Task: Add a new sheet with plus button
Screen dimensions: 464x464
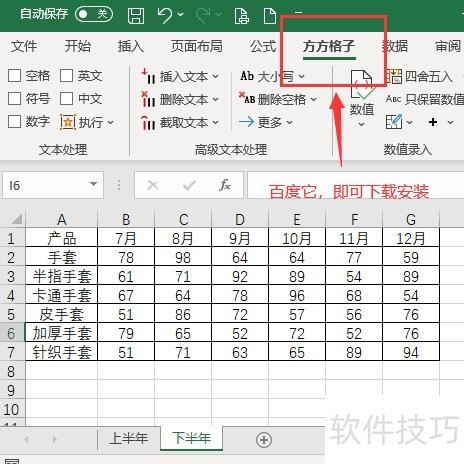Action: pyautogui.click(x=264, y=440)
